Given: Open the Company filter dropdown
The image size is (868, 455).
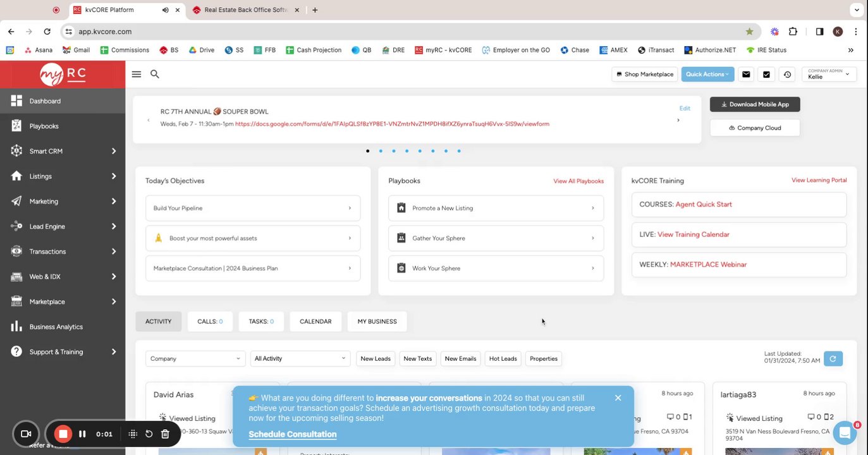Looking at the screenshot, I should click(195, 358).
